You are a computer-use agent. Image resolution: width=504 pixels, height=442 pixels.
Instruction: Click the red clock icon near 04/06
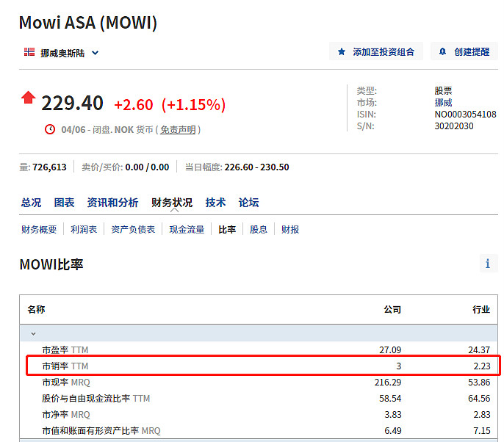(x=50, y=129)
